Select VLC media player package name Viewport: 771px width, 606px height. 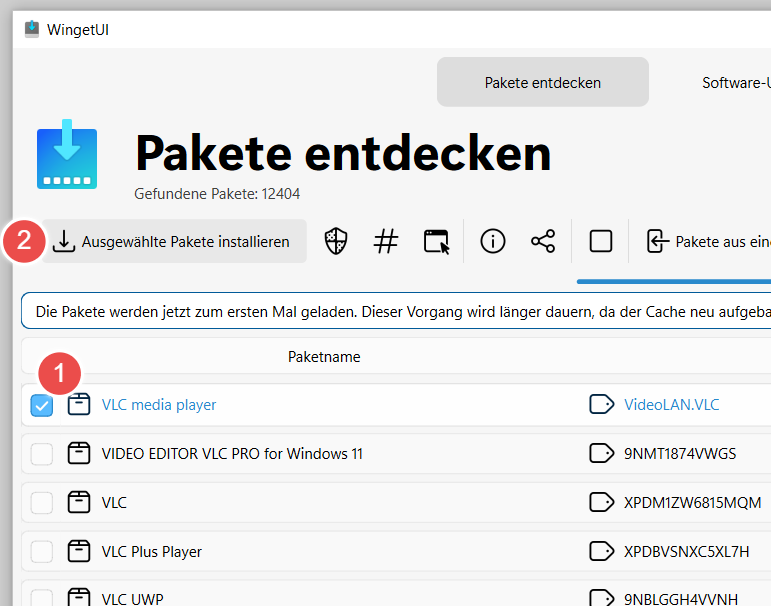coord(159,405)
